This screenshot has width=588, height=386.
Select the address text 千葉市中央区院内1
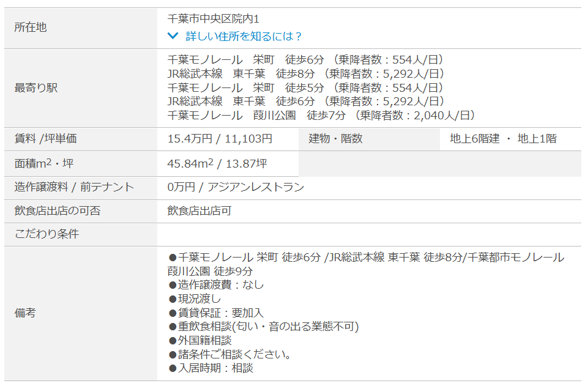(x=214, y=19)
